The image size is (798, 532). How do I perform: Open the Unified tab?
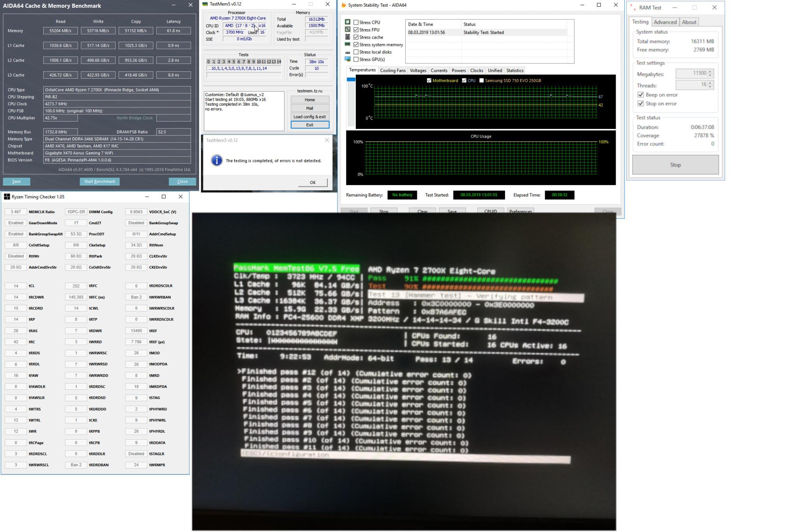pyautogui.click(x=495, y=71)
